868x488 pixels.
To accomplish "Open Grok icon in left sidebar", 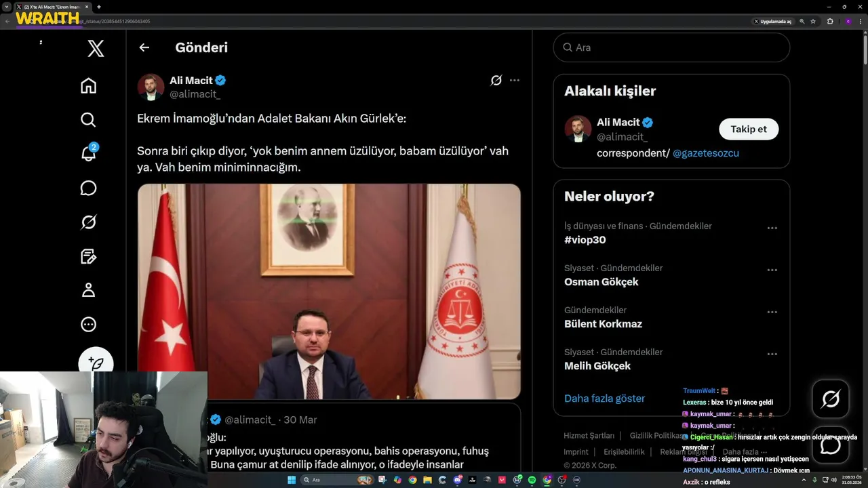I will coord(88,222).
